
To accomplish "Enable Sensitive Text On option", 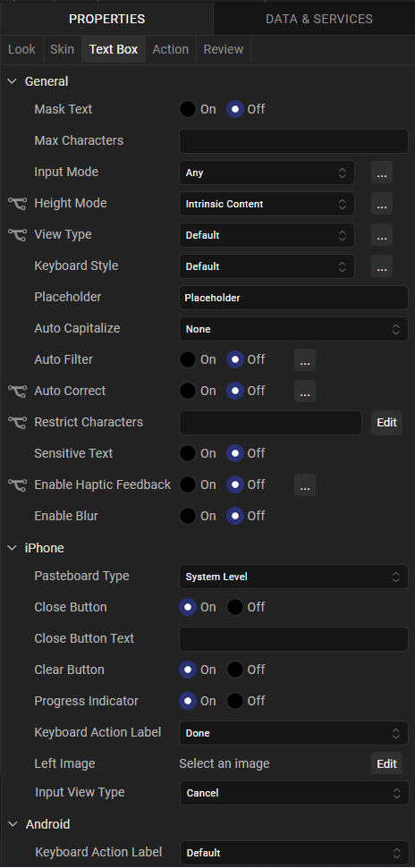I will pyautogui.click(x=188, y=453).
